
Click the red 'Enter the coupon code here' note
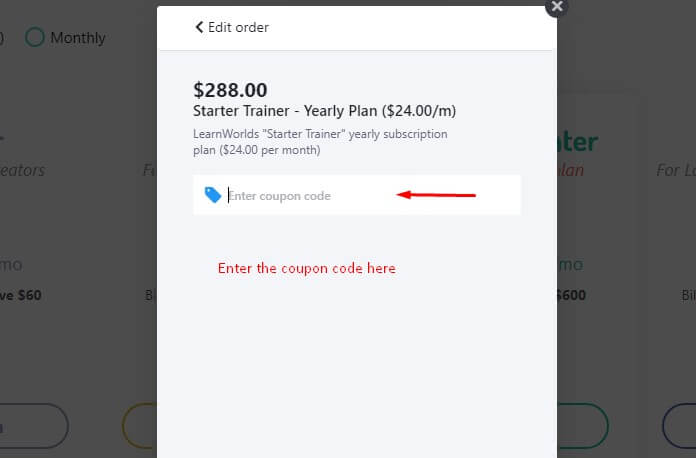(x=307, y=268)
